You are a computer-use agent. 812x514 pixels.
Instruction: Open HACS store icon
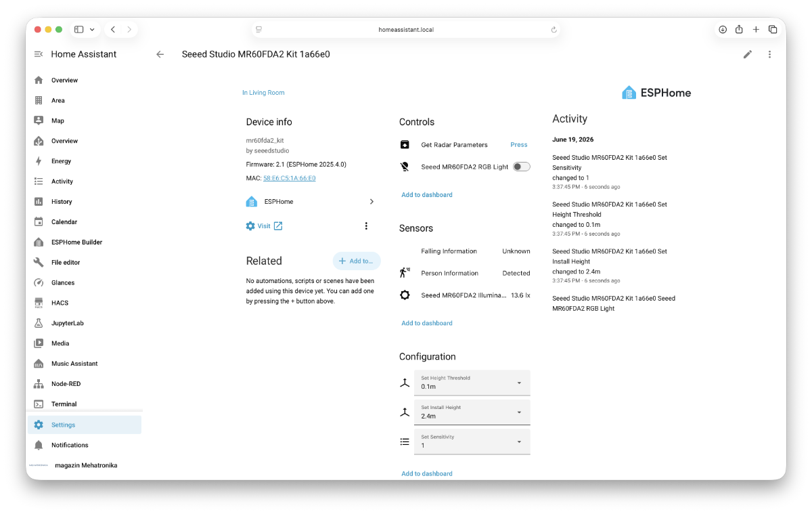coord(39,303)
